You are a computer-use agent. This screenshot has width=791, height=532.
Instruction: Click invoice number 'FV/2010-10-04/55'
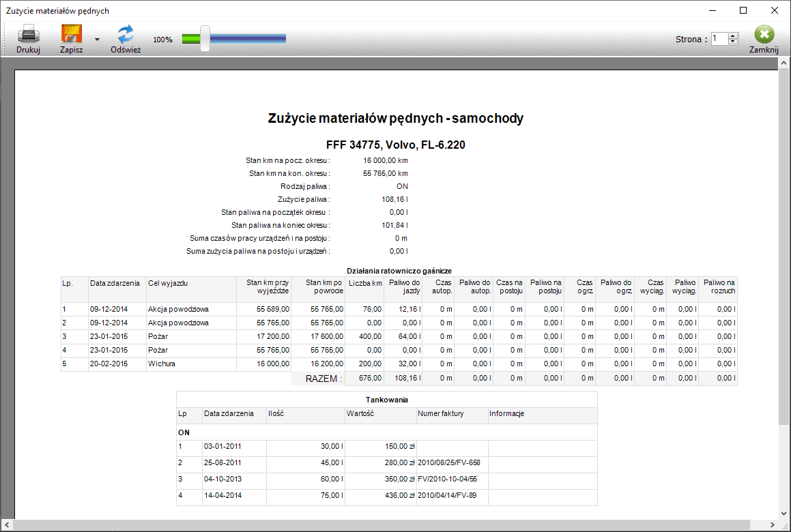point(448,479)
